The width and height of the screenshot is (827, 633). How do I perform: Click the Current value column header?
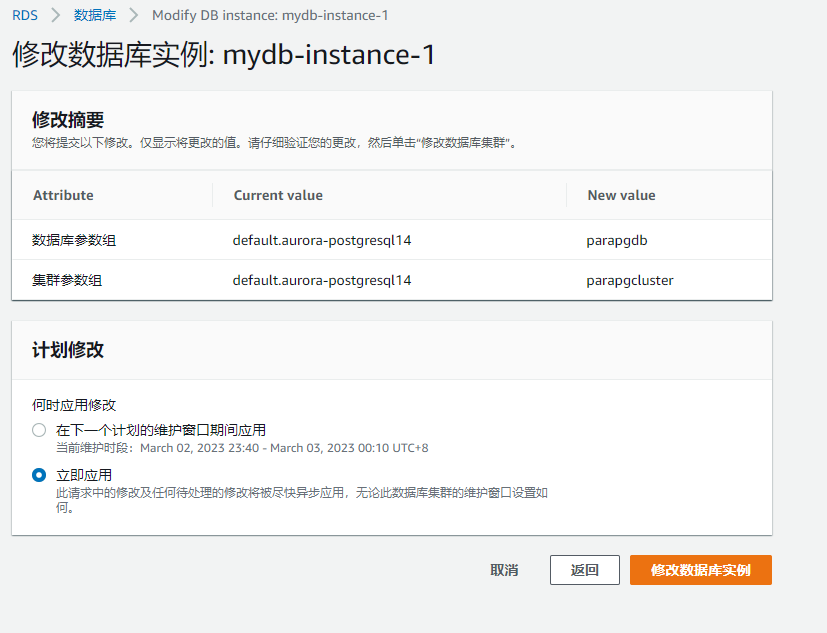278,195
